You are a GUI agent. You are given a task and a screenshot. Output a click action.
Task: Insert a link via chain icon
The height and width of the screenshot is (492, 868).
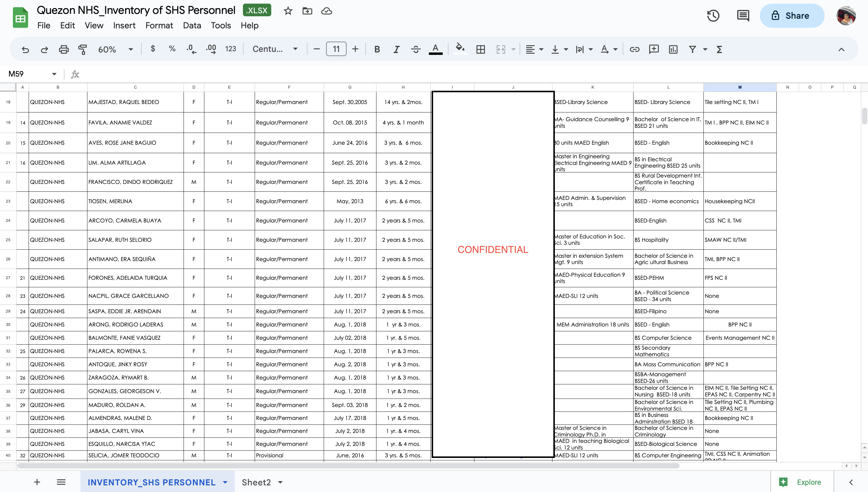coord(634,49)
